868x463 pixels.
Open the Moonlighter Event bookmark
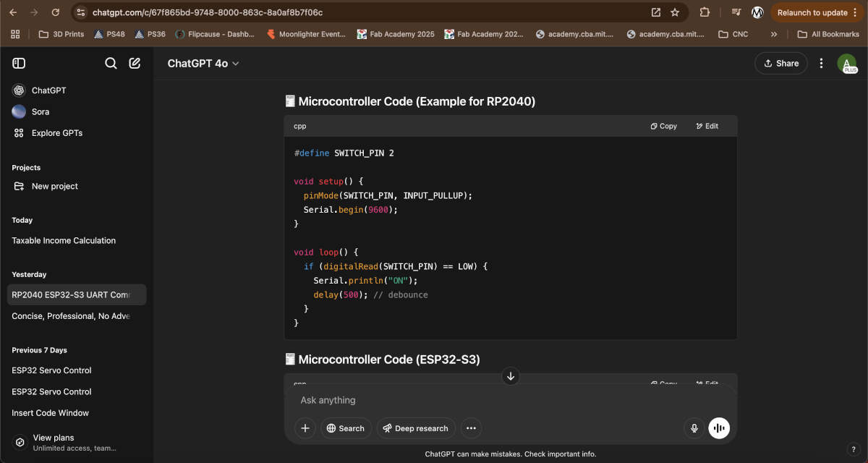pyautogui.click(x=307, y=34)
